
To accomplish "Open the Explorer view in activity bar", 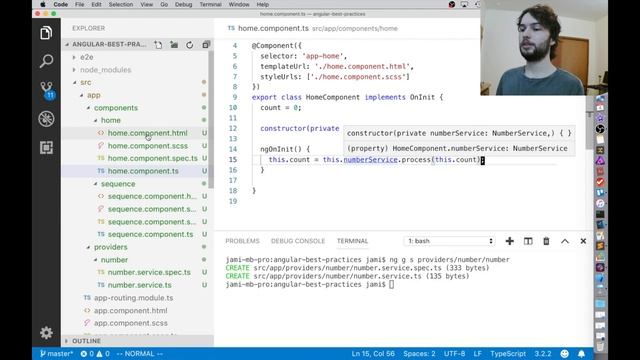I will [46, 33].
